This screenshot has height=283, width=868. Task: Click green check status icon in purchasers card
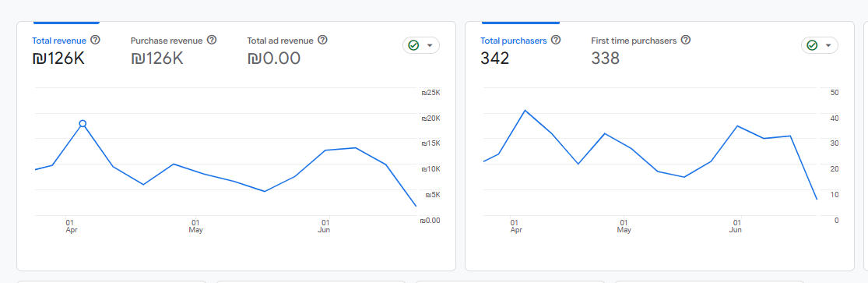pos(812,45)
